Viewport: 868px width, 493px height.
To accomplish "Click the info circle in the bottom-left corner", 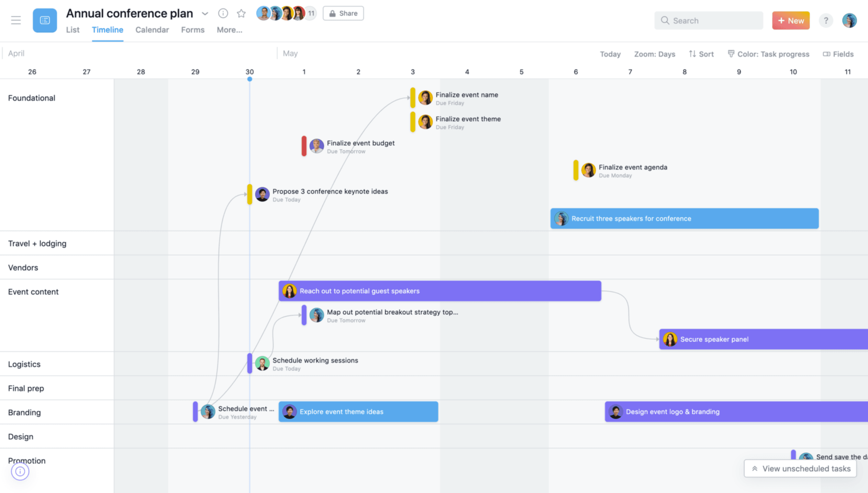I will tap(20, 471).
